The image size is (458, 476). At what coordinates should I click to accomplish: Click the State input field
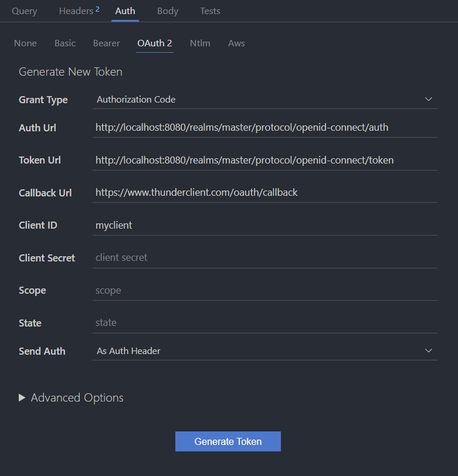264,323
